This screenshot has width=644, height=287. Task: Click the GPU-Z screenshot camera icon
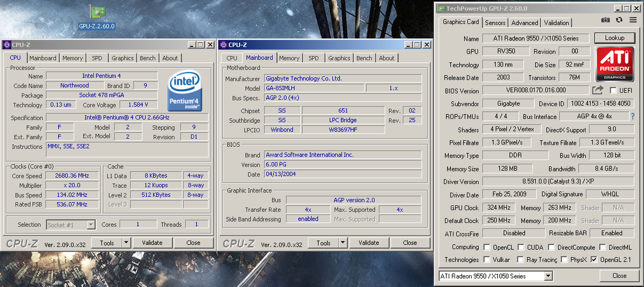point(605,20)
